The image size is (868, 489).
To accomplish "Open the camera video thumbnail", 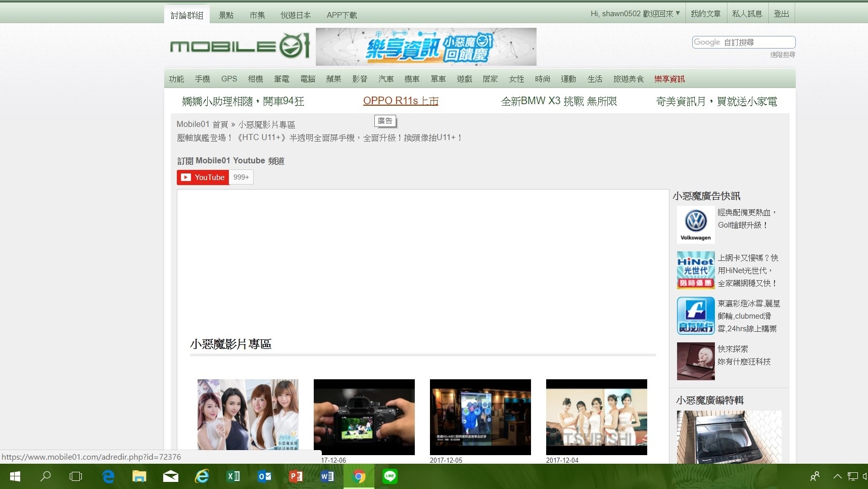I will 364,417.
